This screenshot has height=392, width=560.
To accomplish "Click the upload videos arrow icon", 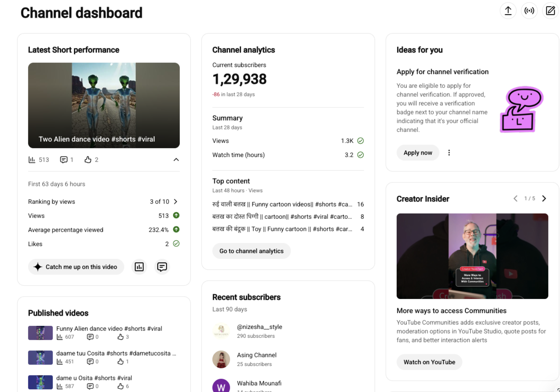I will tap(508, 11).
